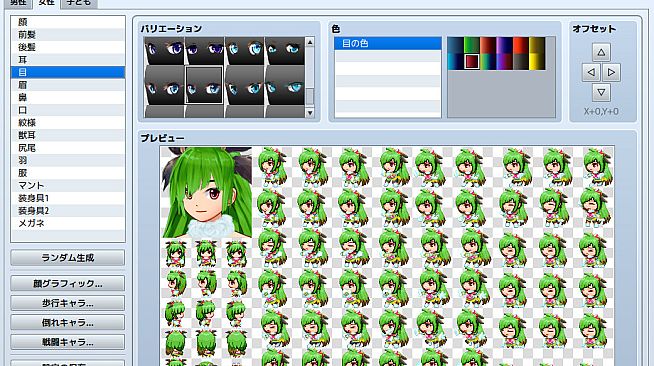The height and width of the screenshot is (366, 654).
Task: Select 羽 in the parts list
Action: pyautogui.click(x=68, y=160)
